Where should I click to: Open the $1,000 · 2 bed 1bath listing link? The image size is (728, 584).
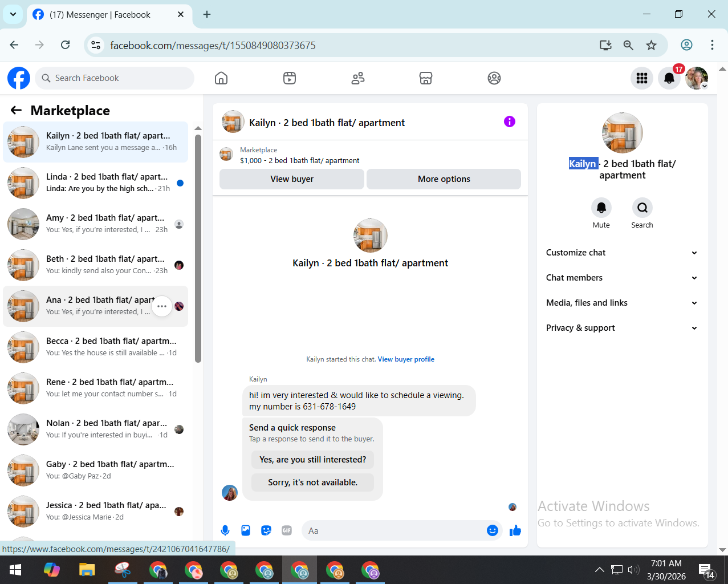pyautogui.click(x=300, y=161)
